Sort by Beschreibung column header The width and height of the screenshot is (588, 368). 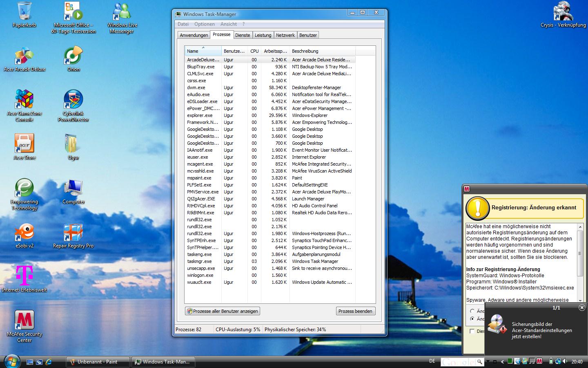click(323, 51)
